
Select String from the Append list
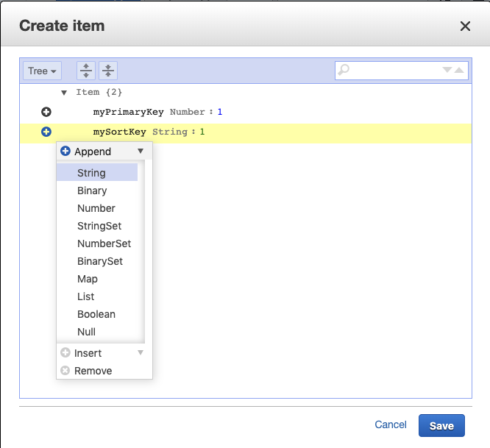[x=91, y=173]
